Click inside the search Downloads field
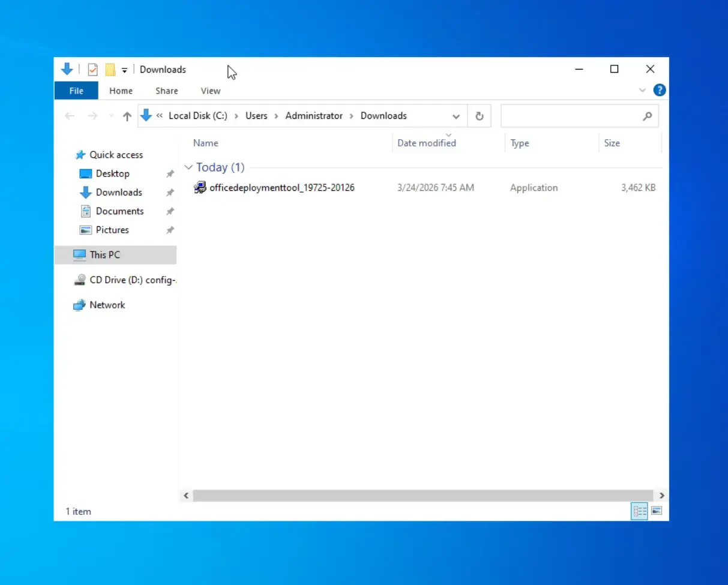728x585 pixels. (x=570, y=116)
